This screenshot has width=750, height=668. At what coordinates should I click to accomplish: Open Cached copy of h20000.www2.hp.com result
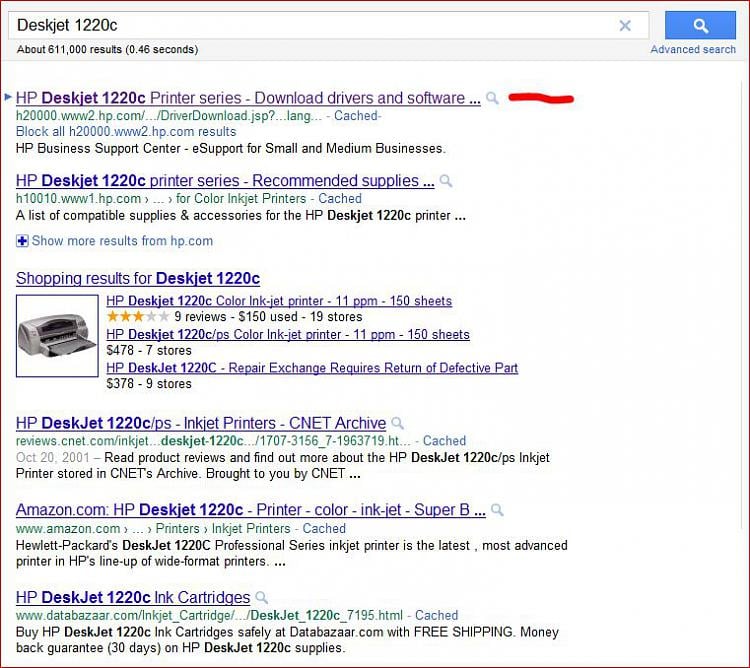tap(356, 116)
